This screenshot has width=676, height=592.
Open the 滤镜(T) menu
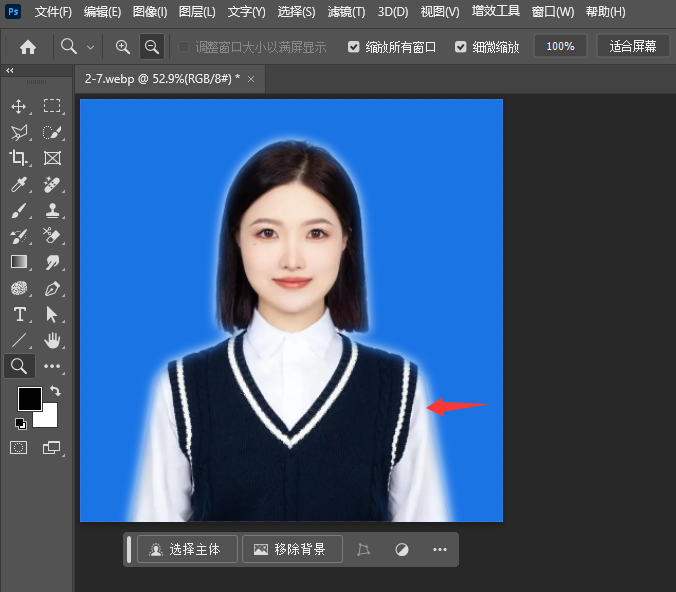pos(346,12)
